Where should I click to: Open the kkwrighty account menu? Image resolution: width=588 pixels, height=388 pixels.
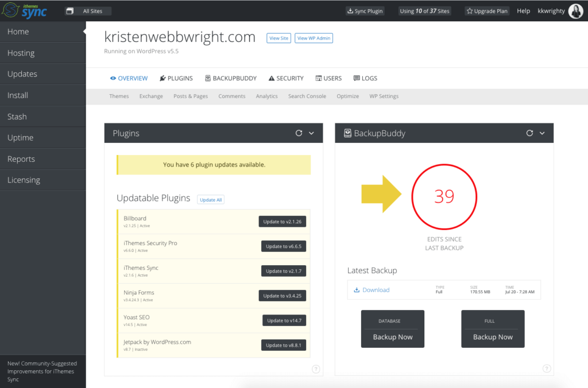[551, 11]
